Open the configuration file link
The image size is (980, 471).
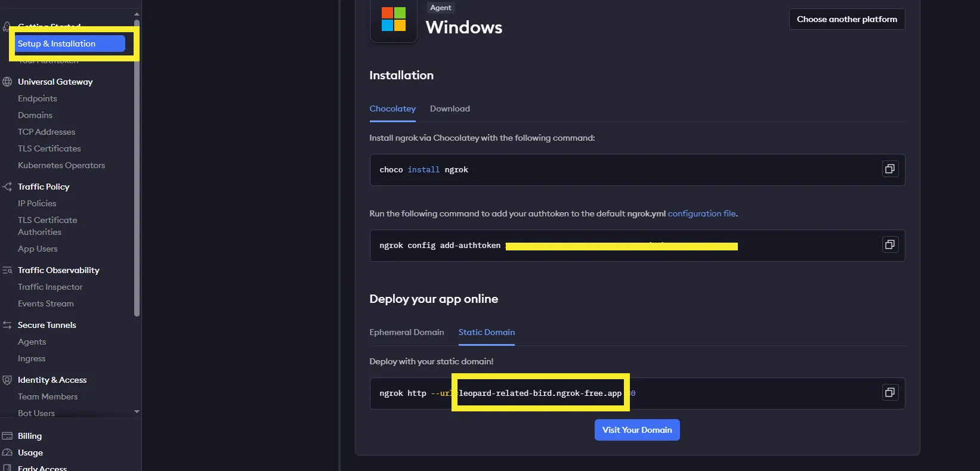pyautogui.click(x=701, y=213)
